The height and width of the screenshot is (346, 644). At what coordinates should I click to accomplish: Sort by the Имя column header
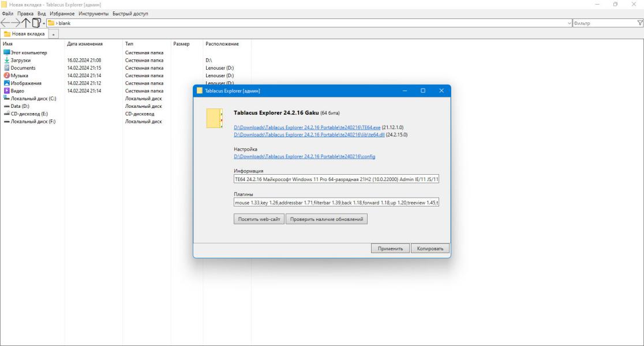[x=8, y=44]
